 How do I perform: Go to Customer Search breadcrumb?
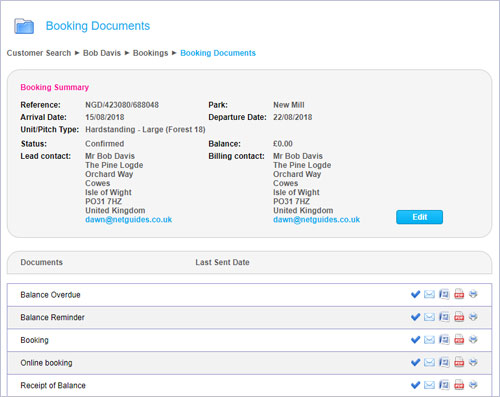(x=39, y=53)
